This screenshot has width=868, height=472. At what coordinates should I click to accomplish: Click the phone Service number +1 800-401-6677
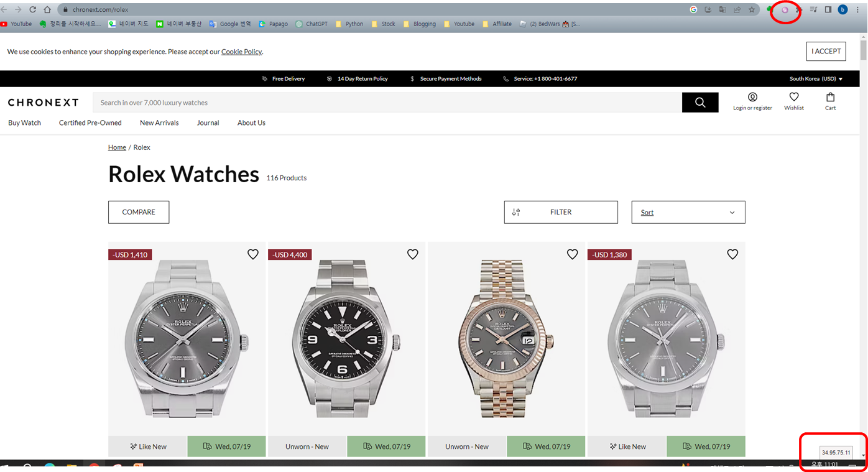click(x=540, y=79)
